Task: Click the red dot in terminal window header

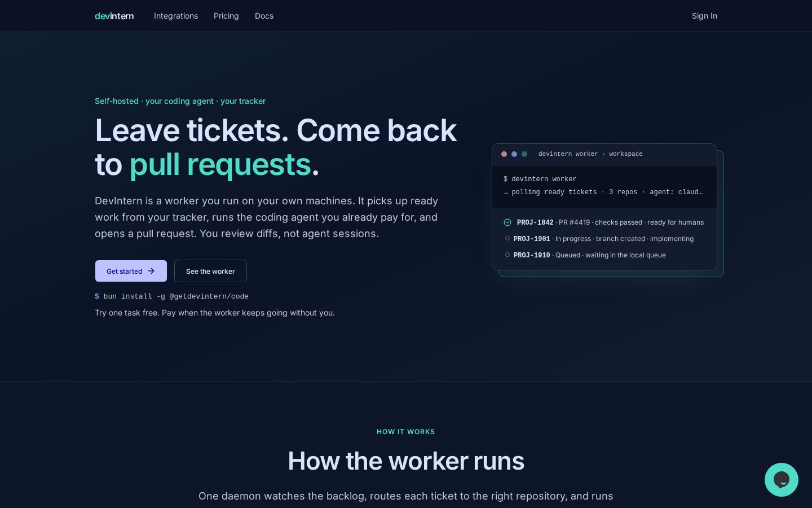Action: pyautogui.click(x=504, y=154)
